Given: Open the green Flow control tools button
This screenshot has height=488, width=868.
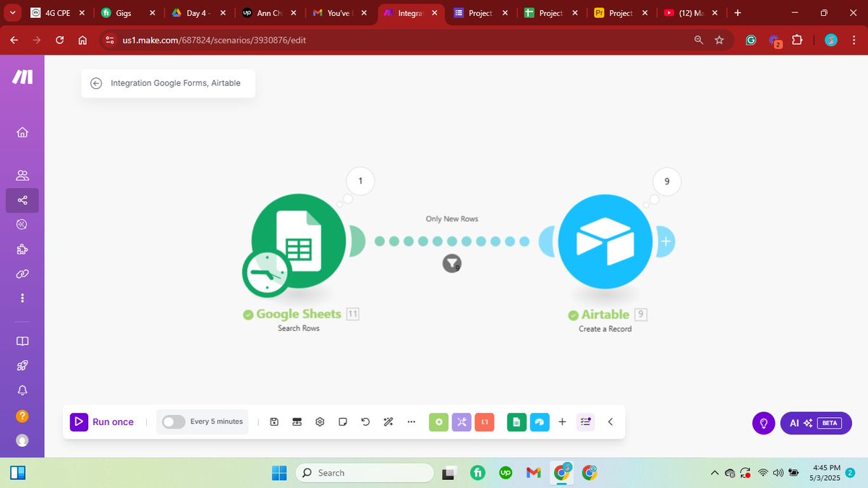Looking at the screenshot, I should pos(438,421).
